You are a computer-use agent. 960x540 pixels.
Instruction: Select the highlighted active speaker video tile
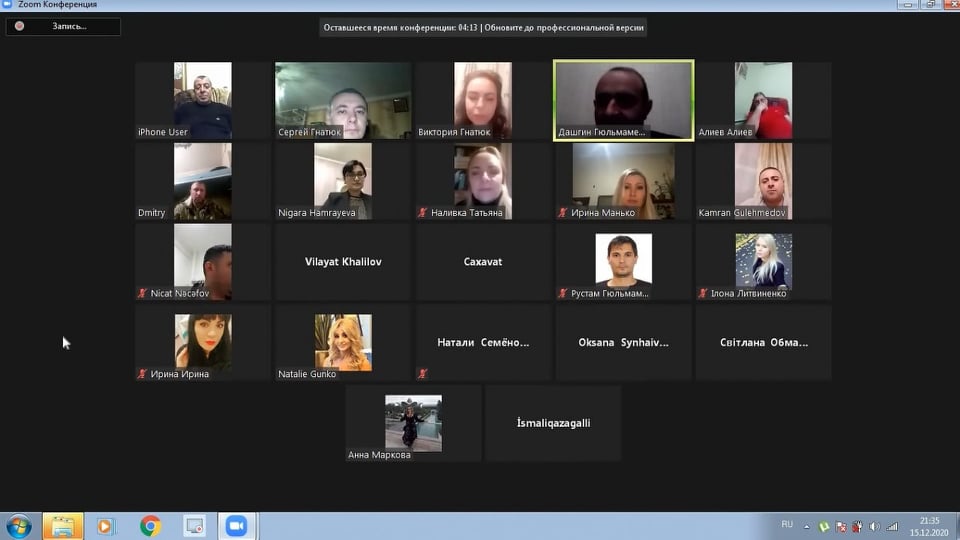[623, 100]
